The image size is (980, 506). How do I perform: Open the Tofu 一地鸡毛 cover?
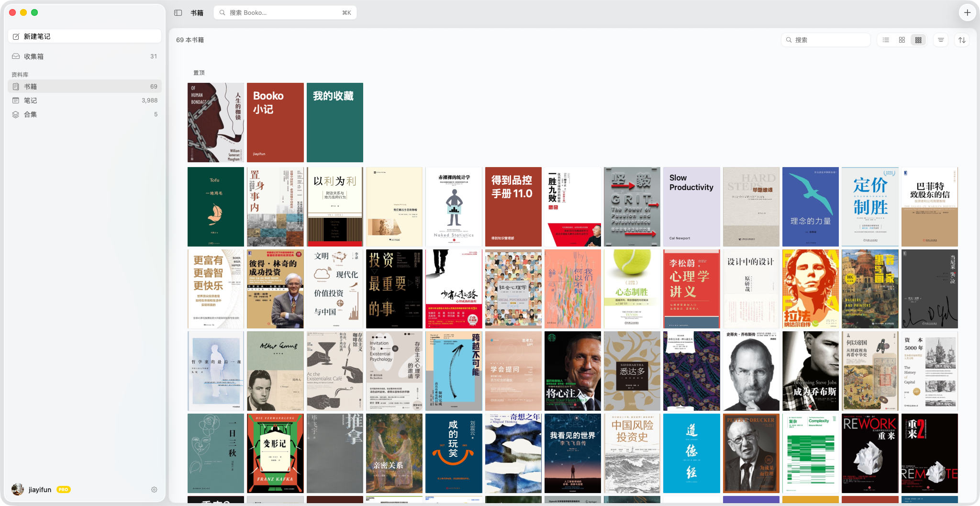click(216, 207)
